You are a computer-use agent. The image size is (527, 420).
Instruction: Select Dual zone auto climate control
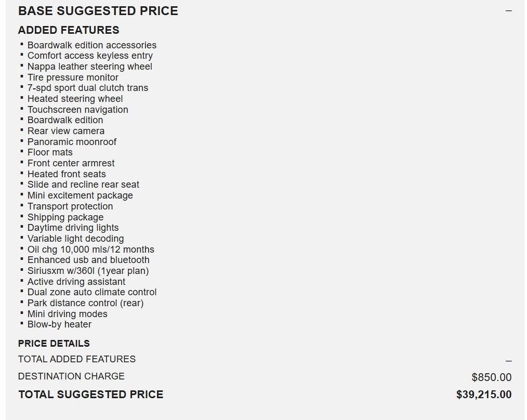(x=92, y=292)
